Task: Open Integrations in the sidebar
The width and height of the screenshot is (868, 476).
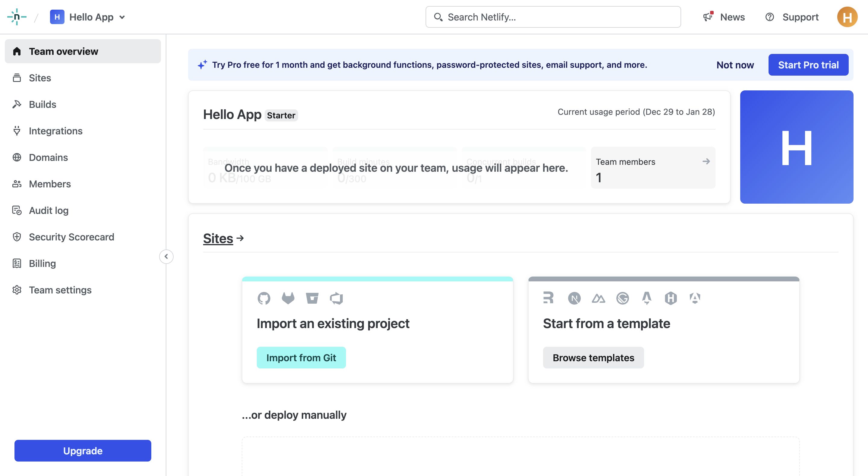Action: 83,131
